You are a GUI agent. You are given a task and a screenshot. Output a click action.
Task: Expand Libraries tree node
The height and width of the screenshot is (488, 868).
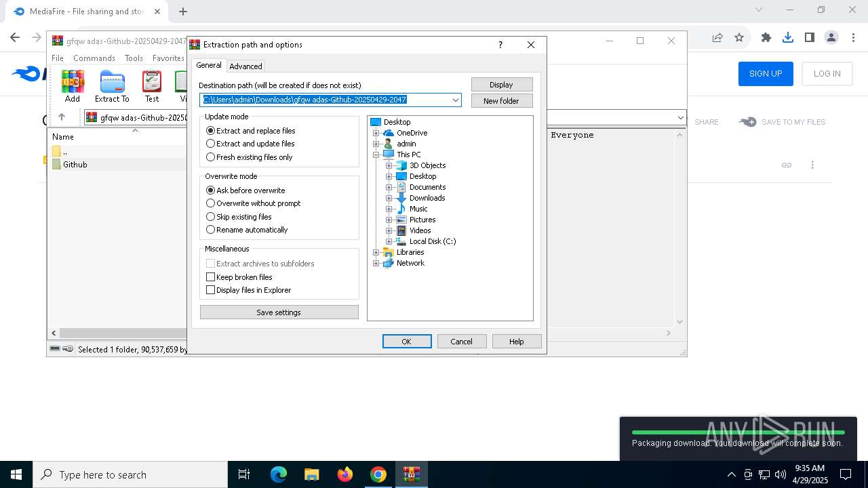point(376,252)
